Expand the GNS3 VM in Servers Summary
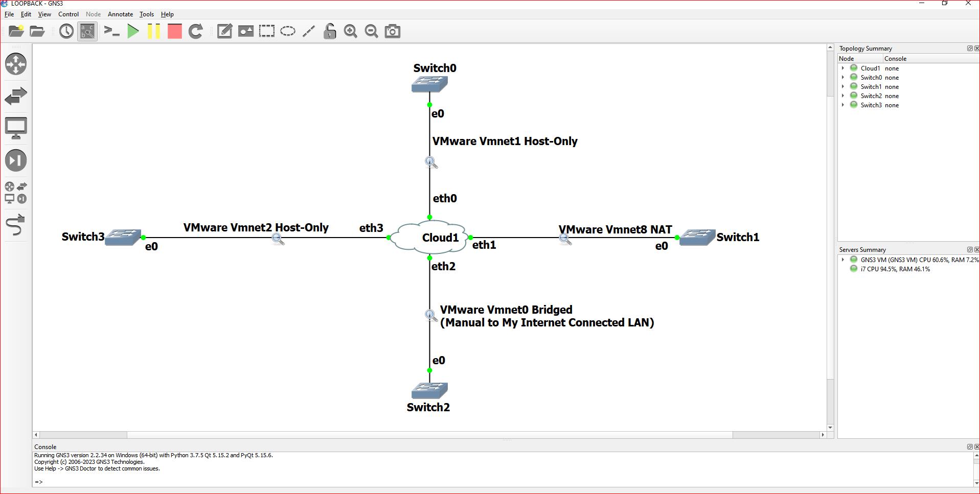This screenshot has width=980, height=494. [842, 259]
